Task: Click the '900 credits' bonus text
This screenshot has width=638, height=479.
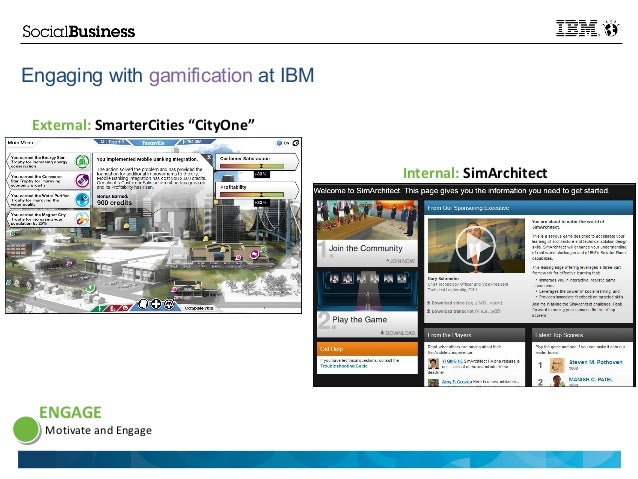Action: 114,203
